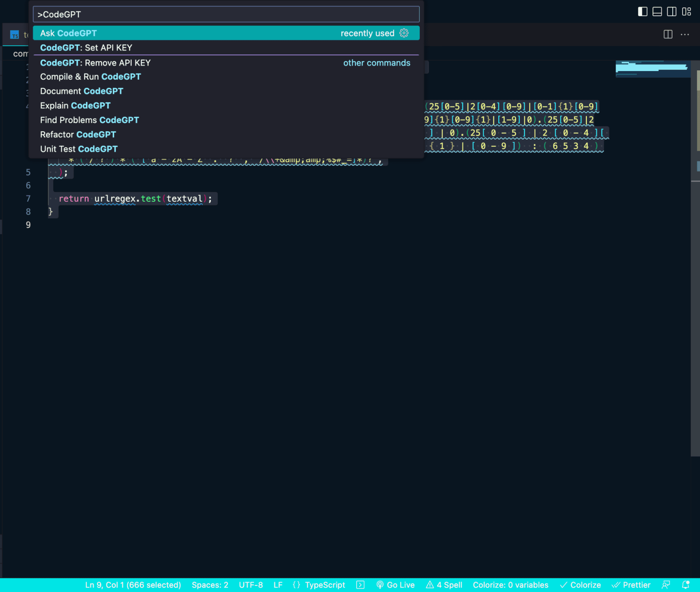Toggle secondary sidebar layout icon
The width and height of the screenshot is (700, 592).
[671, 12]
